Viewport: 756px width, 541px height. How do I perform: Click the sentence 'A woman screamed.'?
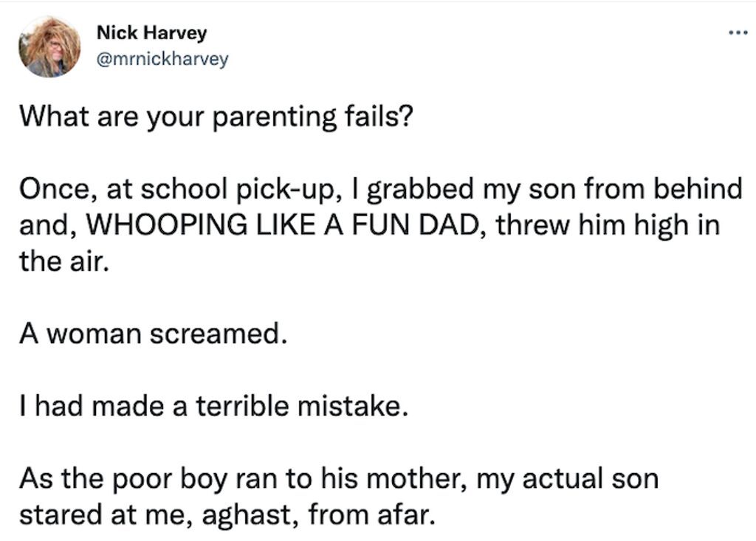click(x=154, y=334)
